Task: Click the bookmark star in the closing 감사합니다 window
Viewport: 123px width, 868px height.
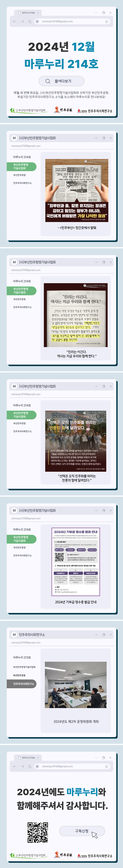Action: 106,766
